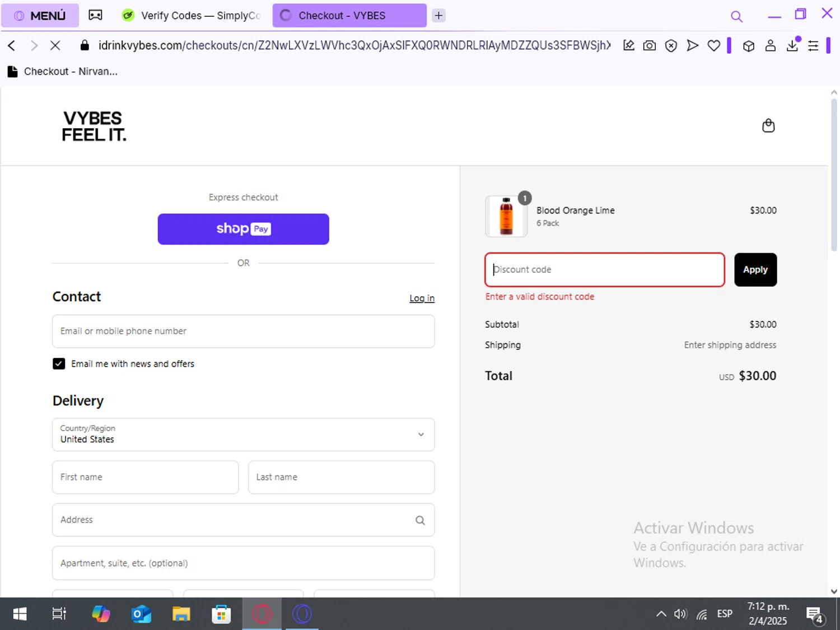
Task: Open a new browser tab
Action: click(x=439, y=16)
